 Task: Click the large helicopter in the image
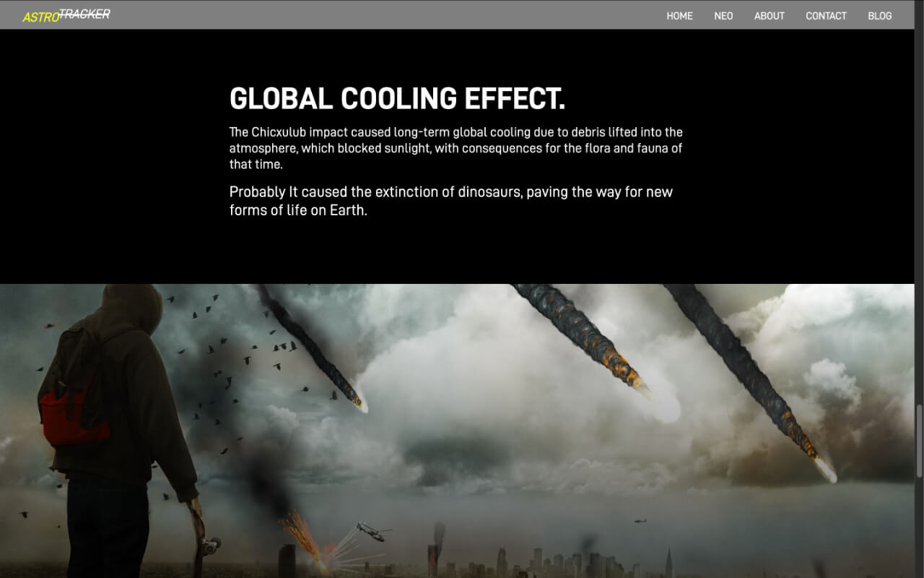372,532
